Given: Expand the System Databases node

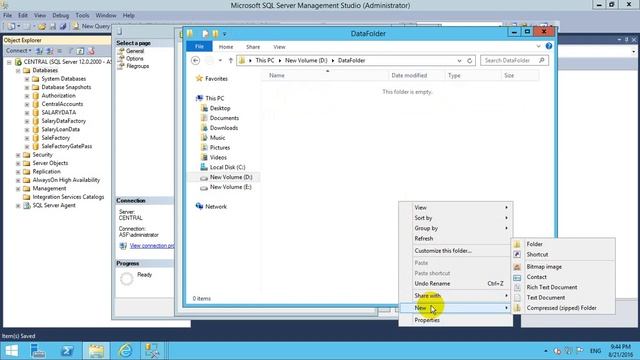Looking at the screenshot, I should (27, 79).
